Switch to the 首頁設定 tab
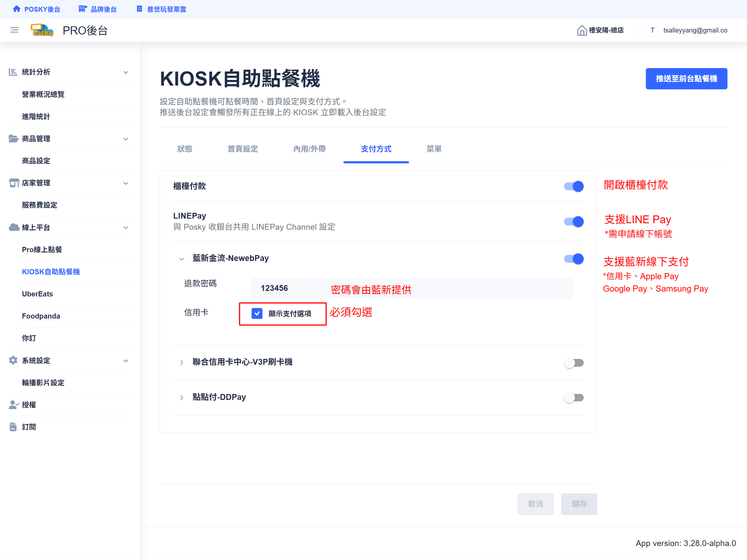Screen dimensions: 747x560 [x=242, y=149]
